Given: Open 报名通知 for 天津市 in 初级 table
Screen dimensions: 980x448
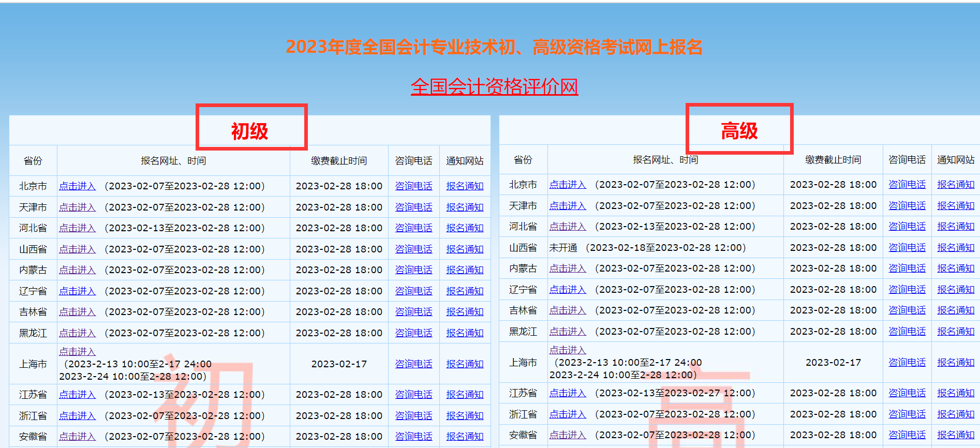Looking at the screenshot, I should (x=465, y=207).
